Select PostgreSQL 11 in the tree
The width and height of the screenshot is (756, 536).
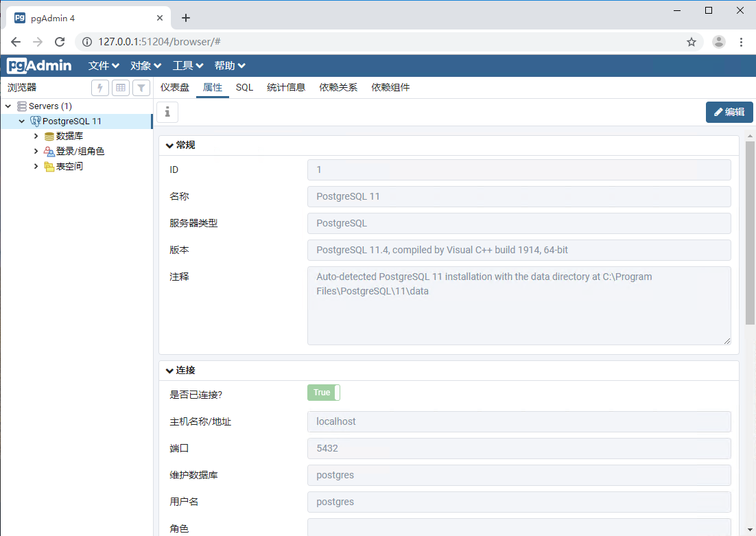click(x=77, y=121)
